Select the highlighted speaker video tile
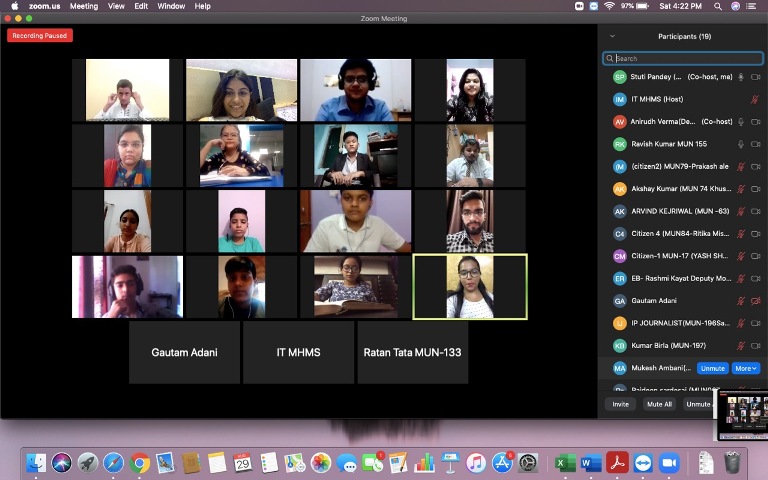768x480 pixels. [x=470, y=287]
